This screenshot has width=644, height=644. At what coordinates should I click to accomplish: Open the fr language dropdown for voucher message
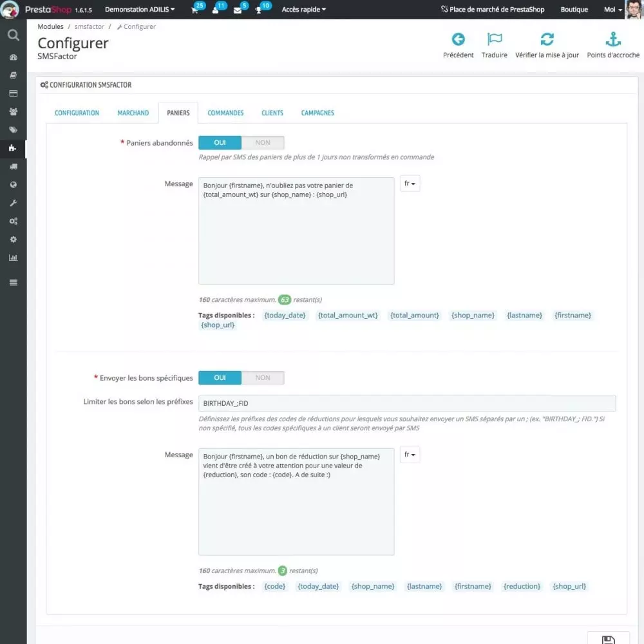point(410,454)
